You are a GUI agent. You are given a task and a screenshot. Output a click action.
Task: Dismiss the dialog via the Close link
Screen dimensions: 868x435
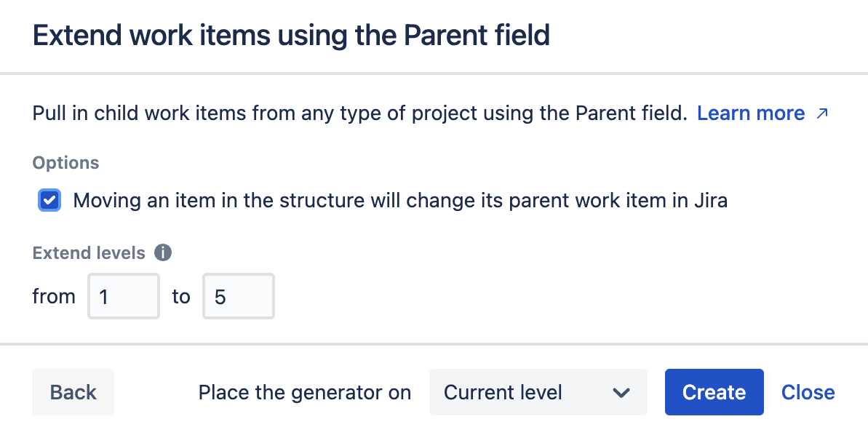pyautogui.click(x=808, y=392)
